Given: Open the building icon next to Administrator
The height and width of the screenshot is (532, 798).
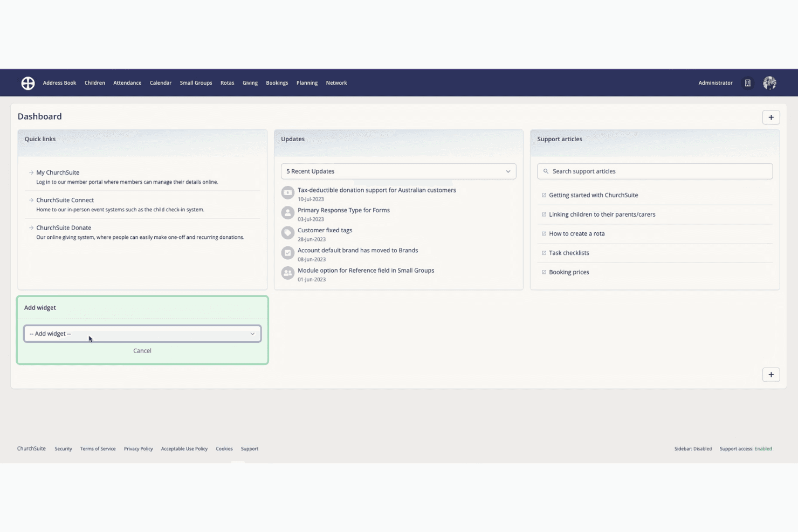Looking at the screenshot, I should tap(748, 83).
